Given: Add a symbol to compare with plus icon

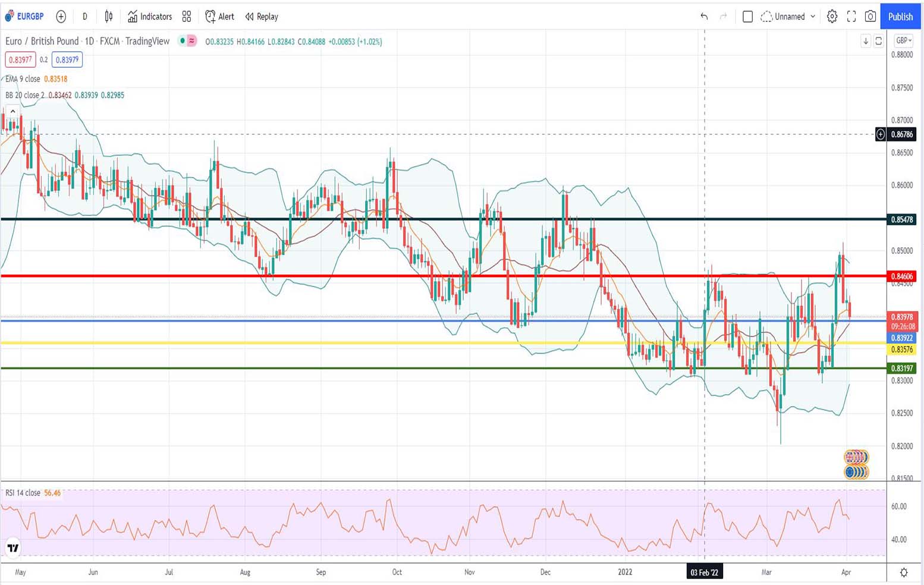Looking at the screenshot, I should point(61,17).
